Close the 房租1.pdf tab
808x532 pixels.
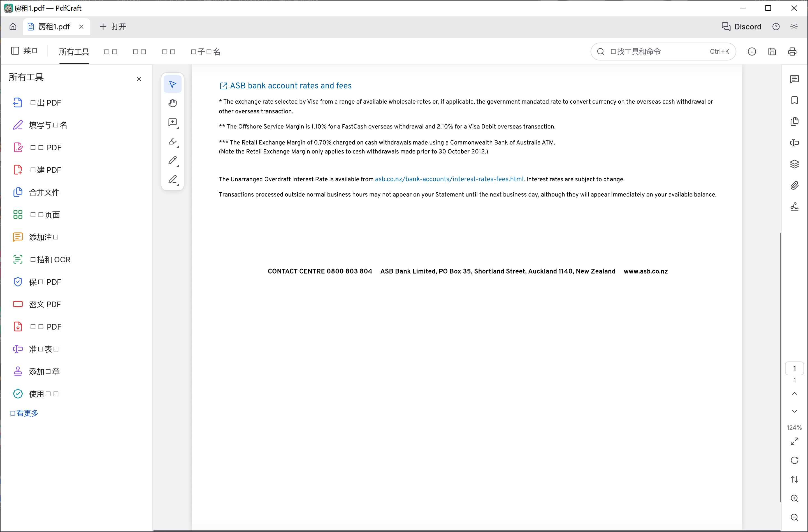coord(81,27)
